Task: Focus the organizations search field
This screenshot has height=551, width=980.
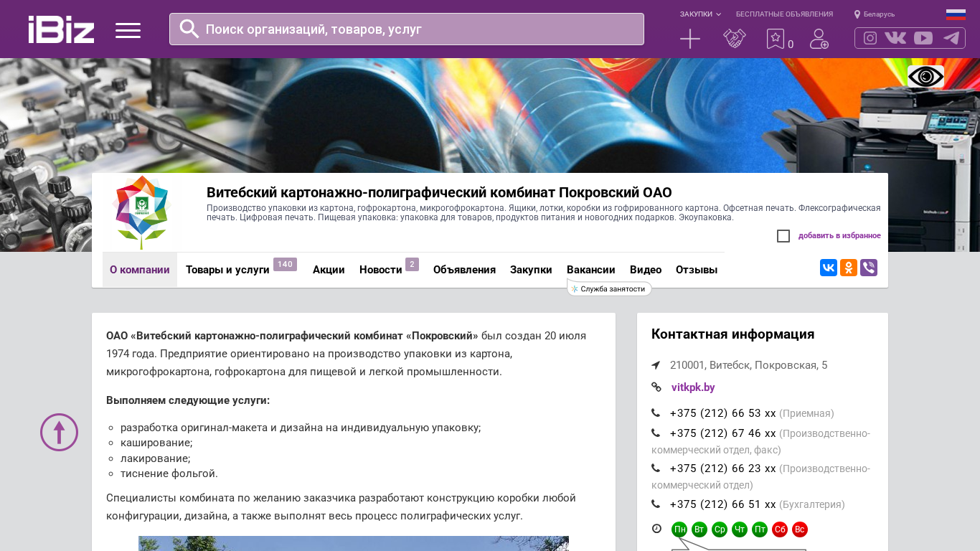Action: pyautogui.click(x=407, y=29)
